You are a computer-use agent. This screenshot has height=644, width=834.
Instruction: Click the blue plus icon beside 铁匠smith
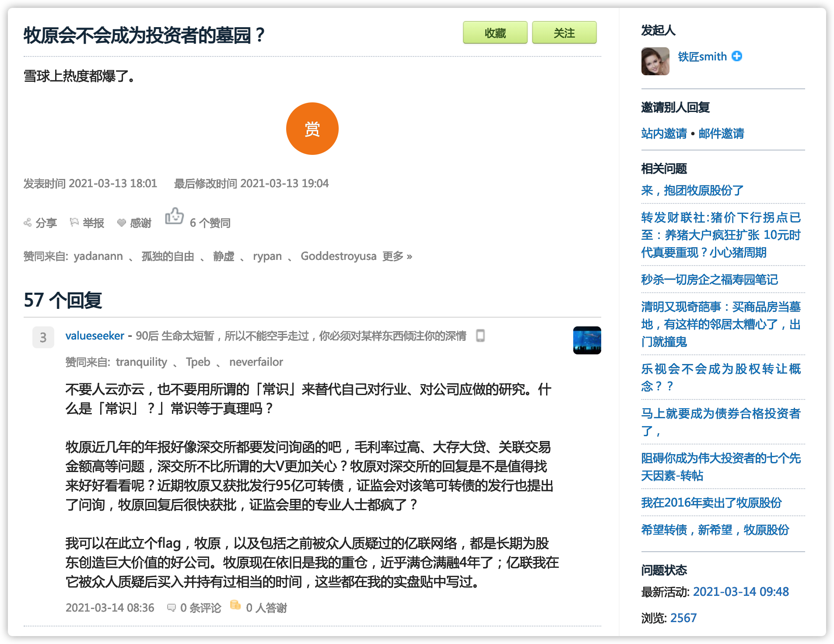(737, 56)
